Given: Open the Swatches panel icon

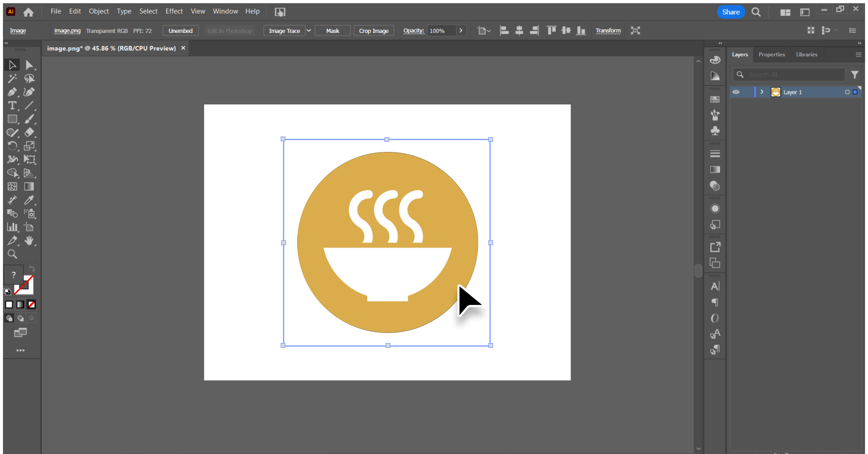Looking at the screenshot, I should click(x=715, y=99).
